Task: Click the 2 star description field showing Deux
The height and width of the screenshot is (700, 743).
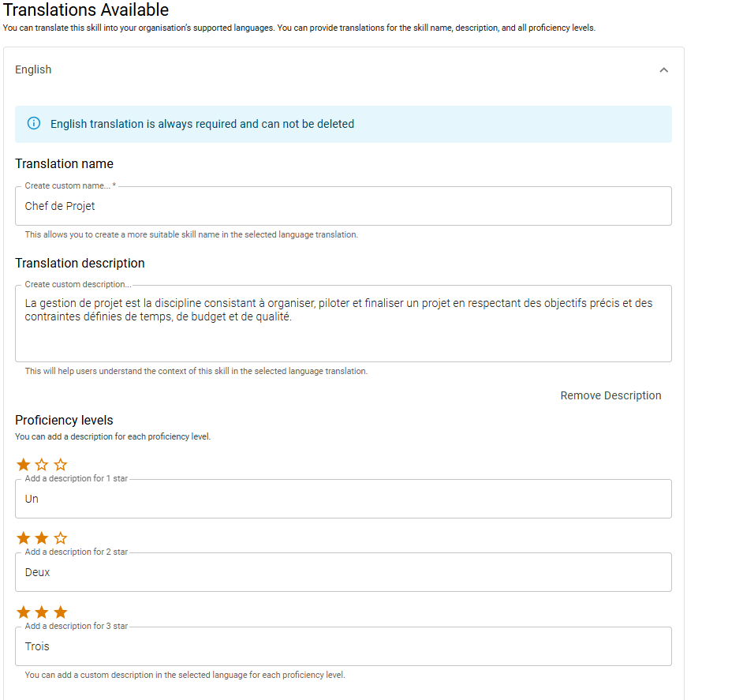Action: point(343,572)
